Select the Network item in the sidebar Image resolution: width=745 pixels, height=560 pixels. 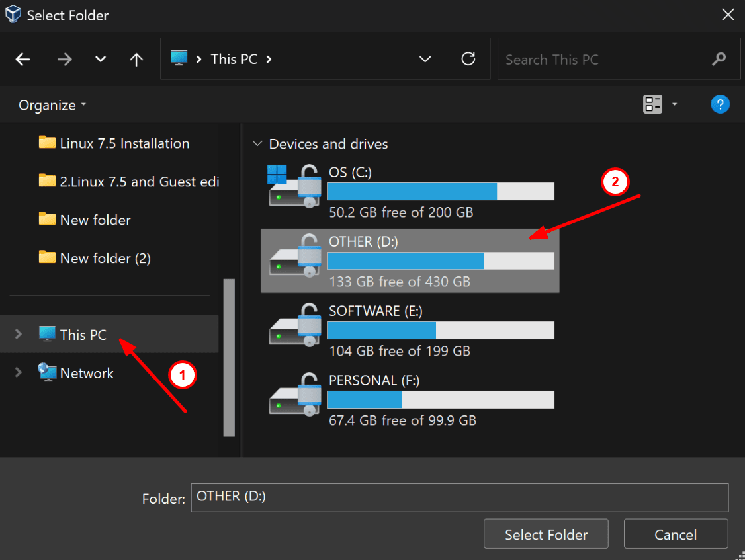[86, 373]
